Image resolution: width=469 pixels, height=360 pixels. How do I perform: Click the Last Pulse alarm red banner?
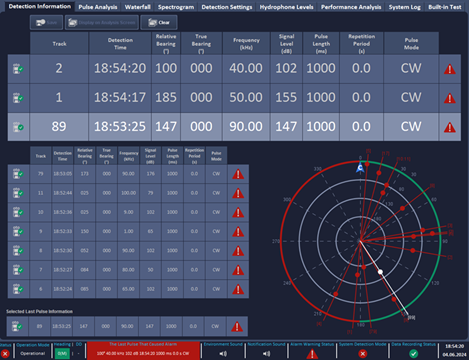tap(143, 351)
